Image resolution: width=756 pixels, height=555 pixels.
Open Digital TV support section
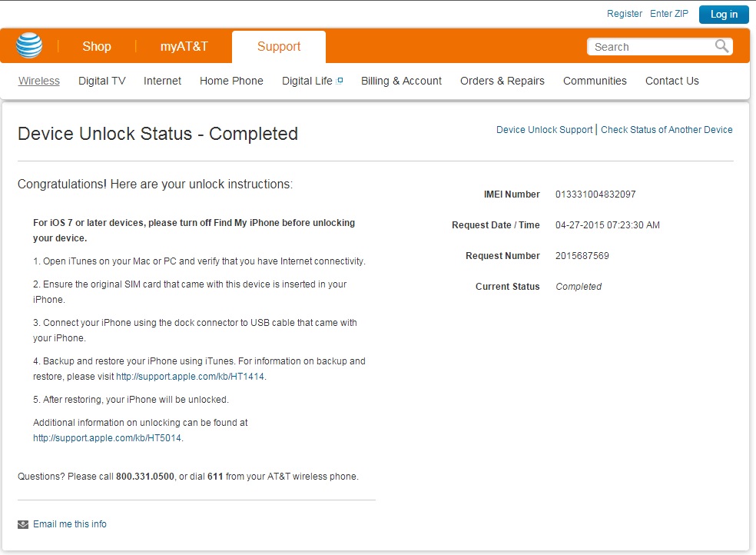101,81
